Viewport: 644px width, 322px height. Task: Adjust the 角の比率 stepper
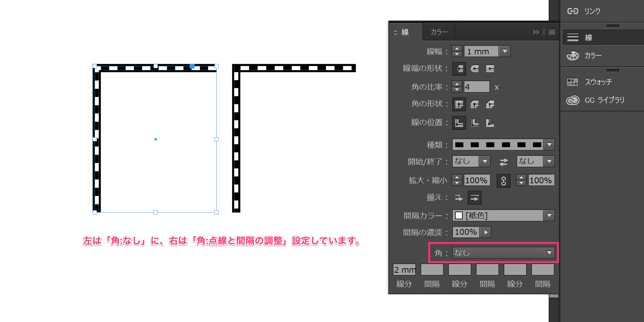point(457,87)
